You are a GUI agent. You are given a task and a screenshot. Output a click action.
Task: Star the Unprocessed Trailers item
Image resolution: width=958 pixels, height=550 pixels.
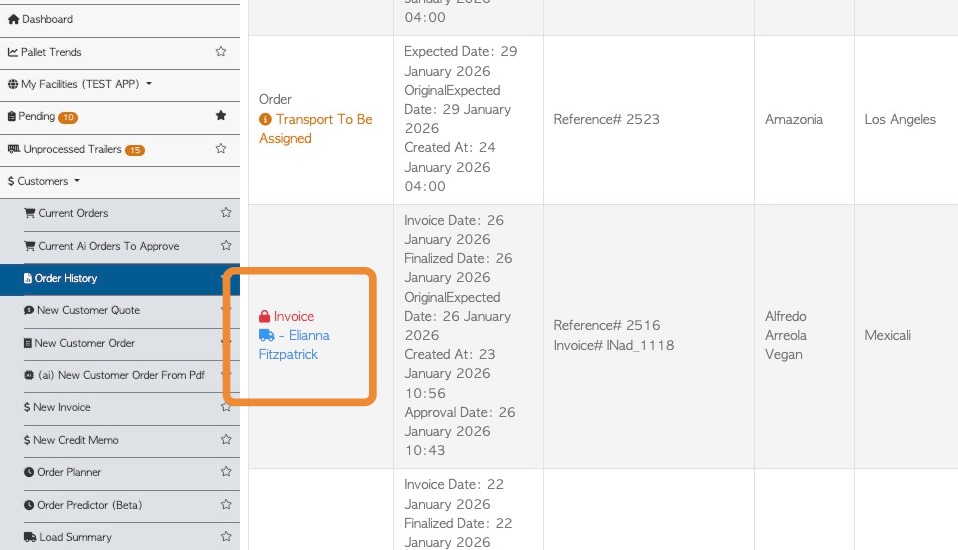click(x=221, y=149)
